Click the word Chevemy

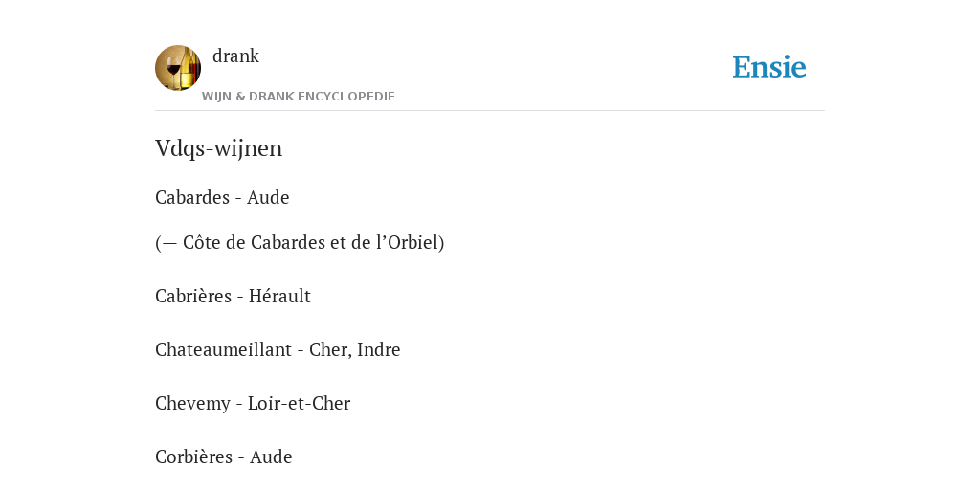tap(192, 404)
